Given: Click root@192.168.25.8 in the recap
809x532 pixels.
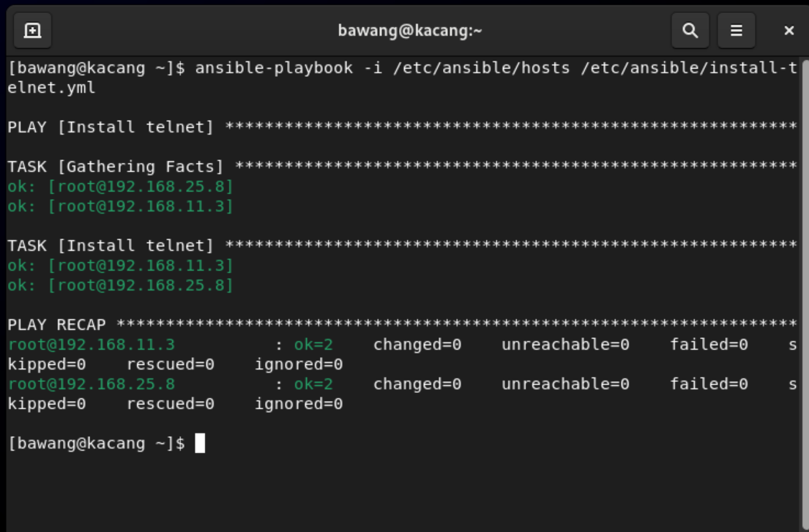Looking at the screenshot, I should [x=92, y=384].
